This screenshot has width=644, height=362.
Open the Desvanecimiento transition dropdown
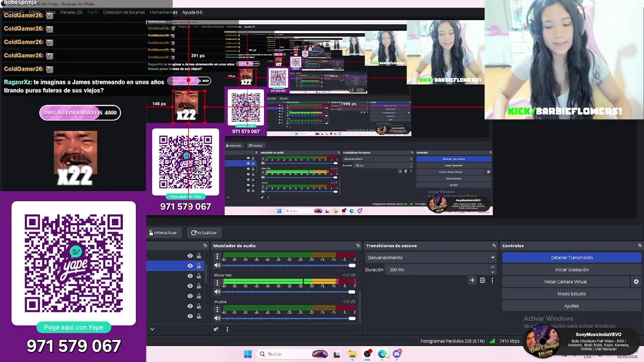tap(431, 257)
